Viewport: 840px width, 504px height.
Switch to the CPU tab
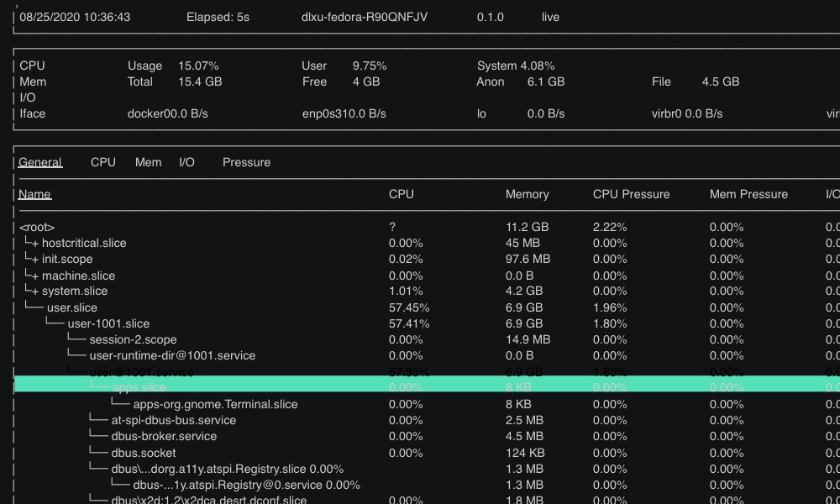(x=102, y=162)
